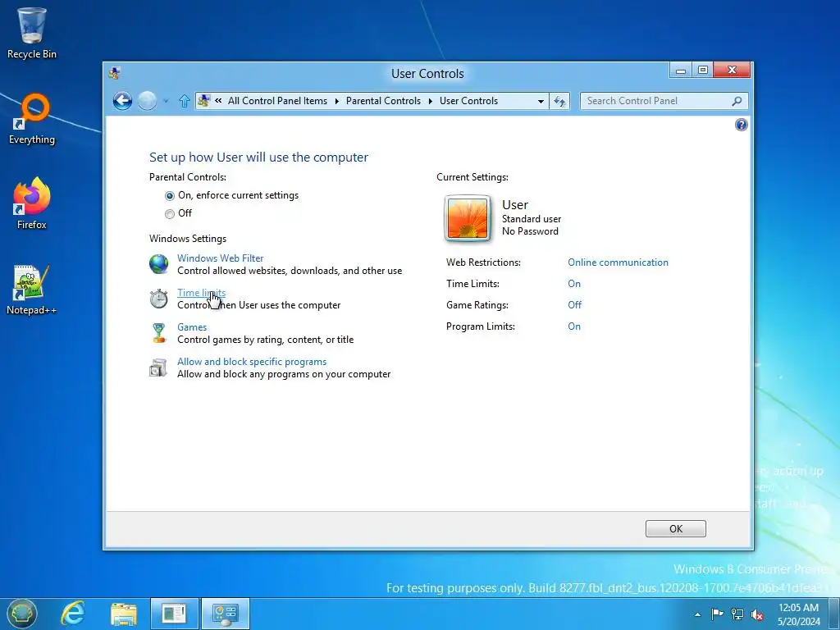Open recent pages dropdown arrow
This screenshot has width=840, height=630.
pyautogui.click(x=166, y=101)
